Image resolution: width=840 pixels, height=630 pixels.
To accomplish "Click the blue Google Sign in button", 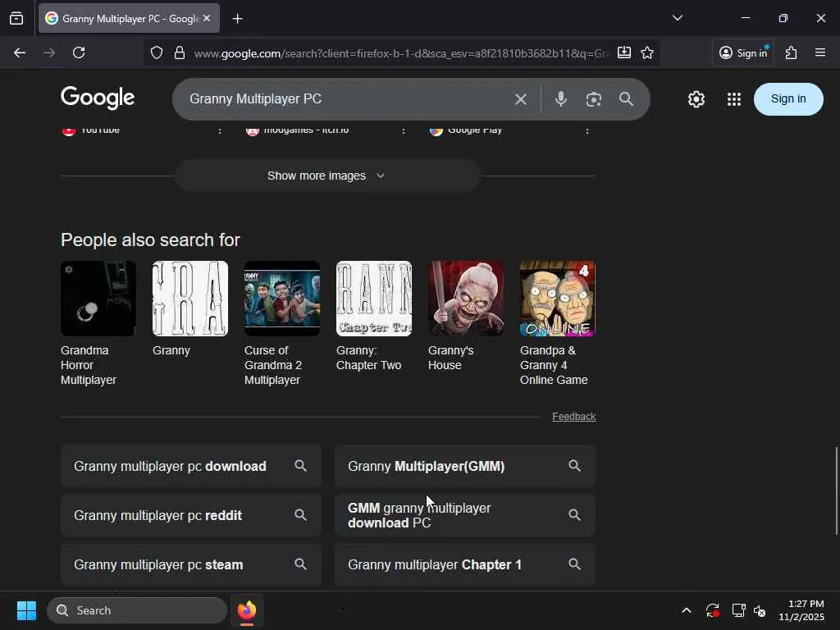I will coord(788,98).
